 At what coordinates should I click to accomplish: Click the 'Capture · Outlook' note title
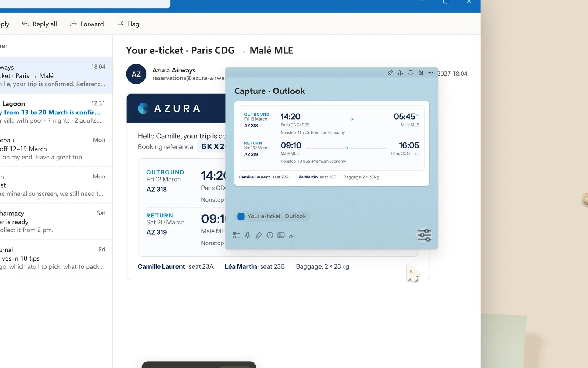pyautogui.click(x=269, y=91)
